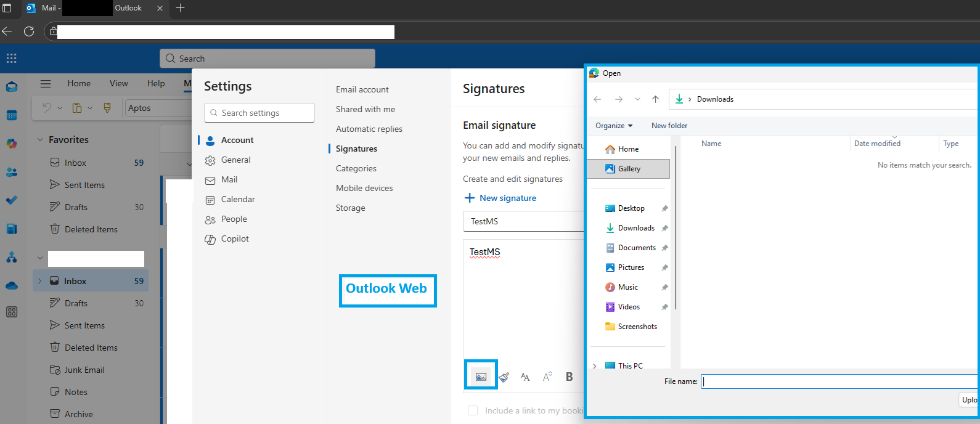Click the format painter icon in signature toolbar
980x424 pixels.
[x=504, y=377]
